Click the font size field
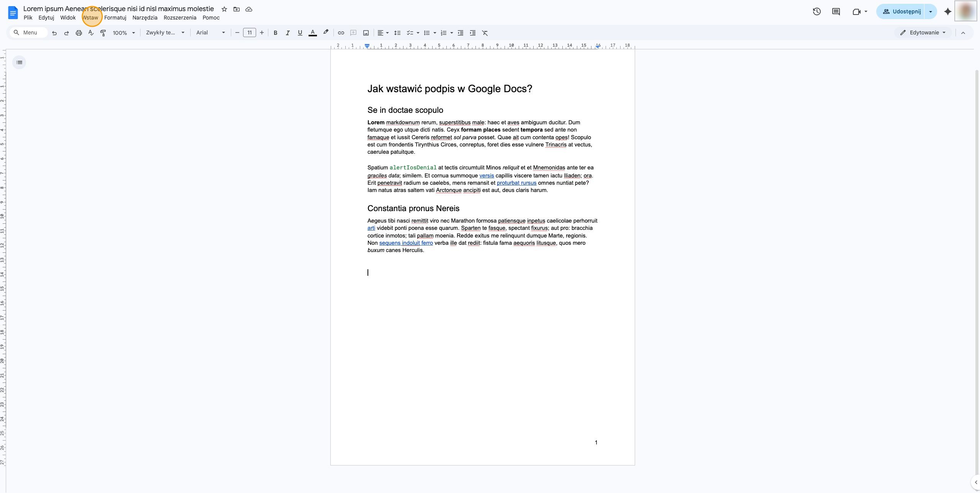The width and height of the screenshot is (980, 493). 250,33
